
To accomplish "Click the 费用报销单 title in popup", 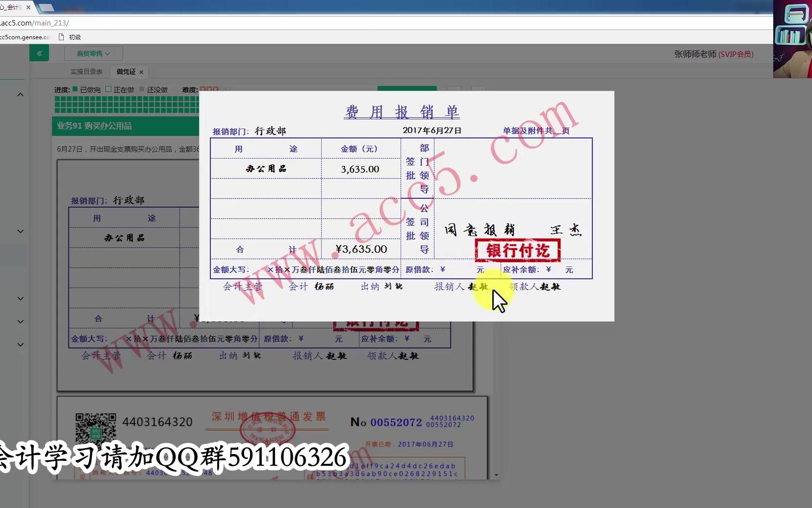I will [x=402, y=112].
